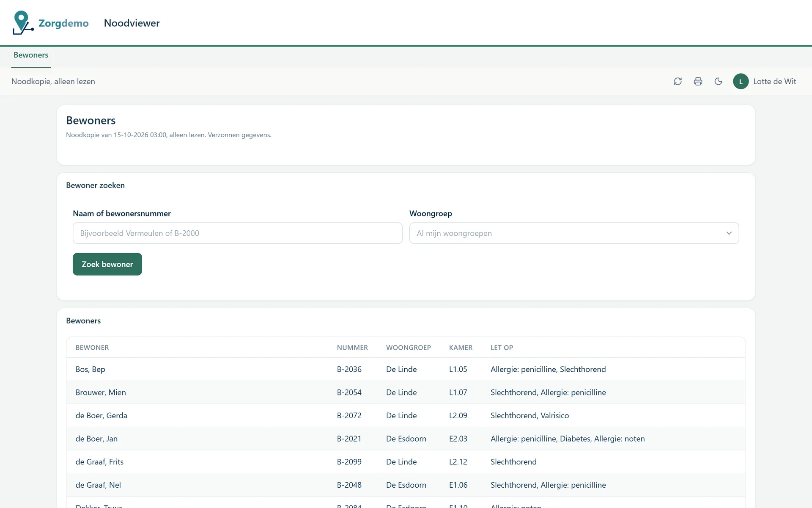The height and width of the screenshot is (508, 812).
Task: Click 'De Linde' in Bos, Bep row
Action: tap(401, 369)
